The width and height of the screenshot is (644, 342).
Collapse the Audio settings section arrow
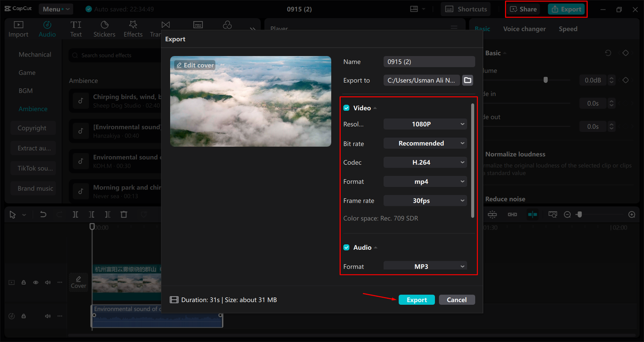point(376,248)
